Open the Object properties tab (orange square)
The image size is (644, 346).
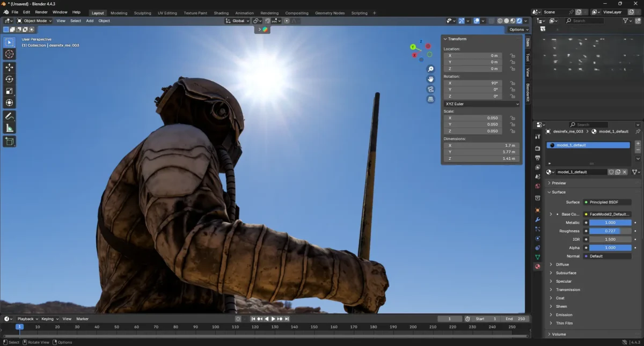(x=537, y=210)
